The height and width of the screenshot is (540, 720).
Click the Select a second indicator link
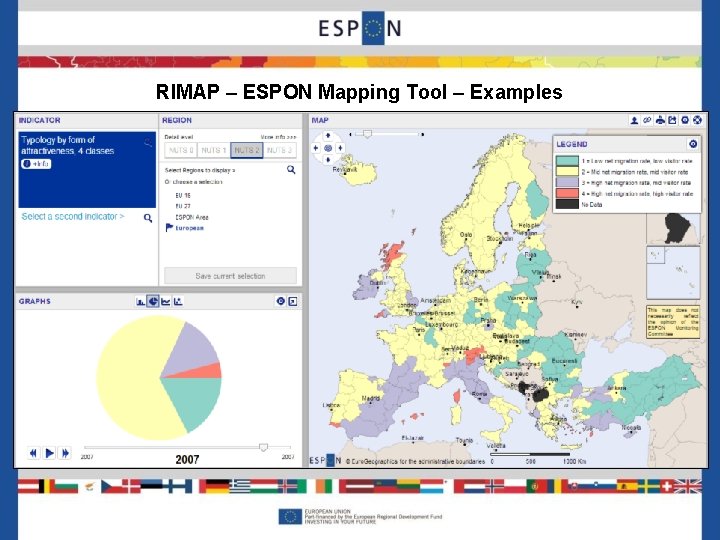tap(73, 216)
